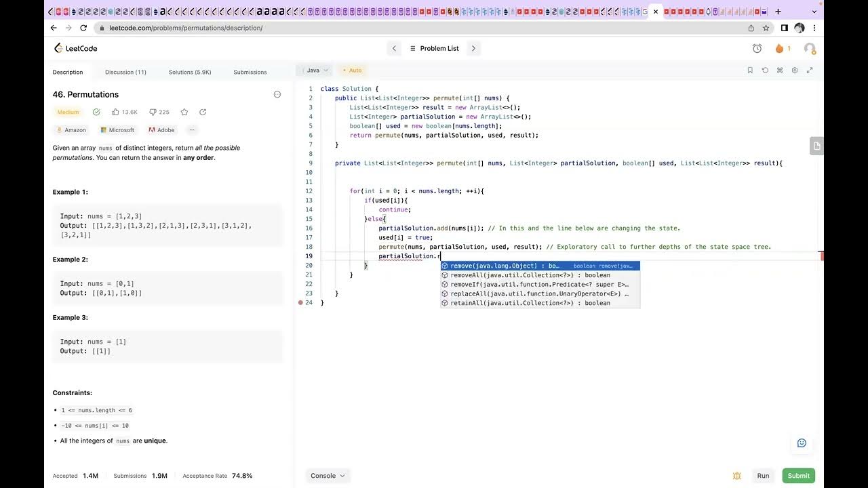Go to the next problem arrow
Screen dimensions: 868x488
[x=473, y=48]
